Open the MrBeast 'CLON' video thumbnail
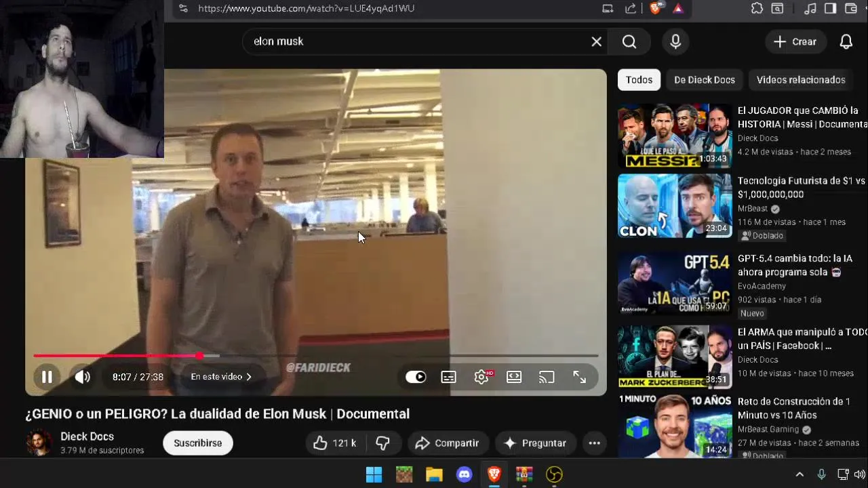 tap(675, 206)
